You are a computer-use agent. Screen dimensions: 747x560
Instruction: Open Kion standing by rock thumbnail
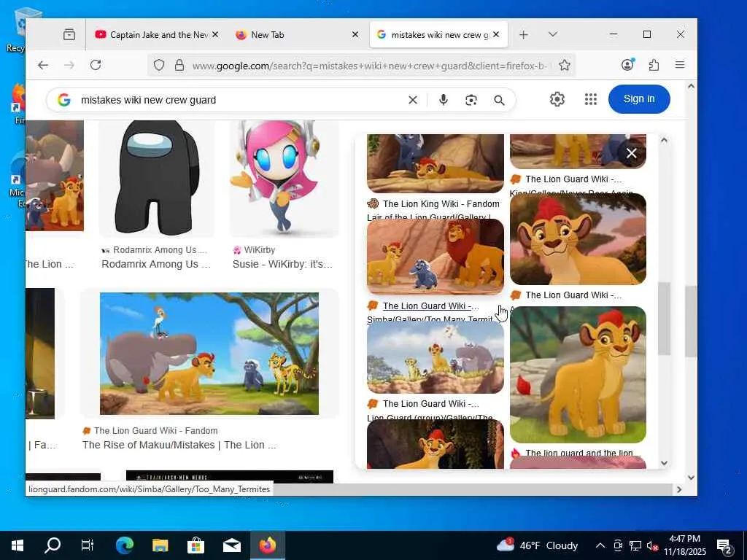pyautogui.click(x=578, y=375)
